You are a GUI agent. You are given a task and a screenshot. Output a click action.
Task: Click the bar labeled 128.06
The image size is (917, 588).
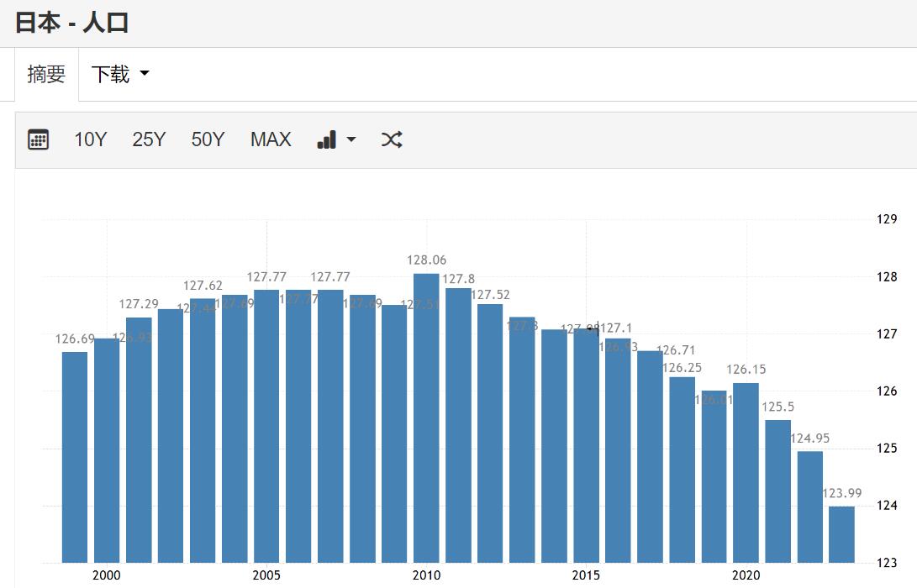(x=426, y=418)
